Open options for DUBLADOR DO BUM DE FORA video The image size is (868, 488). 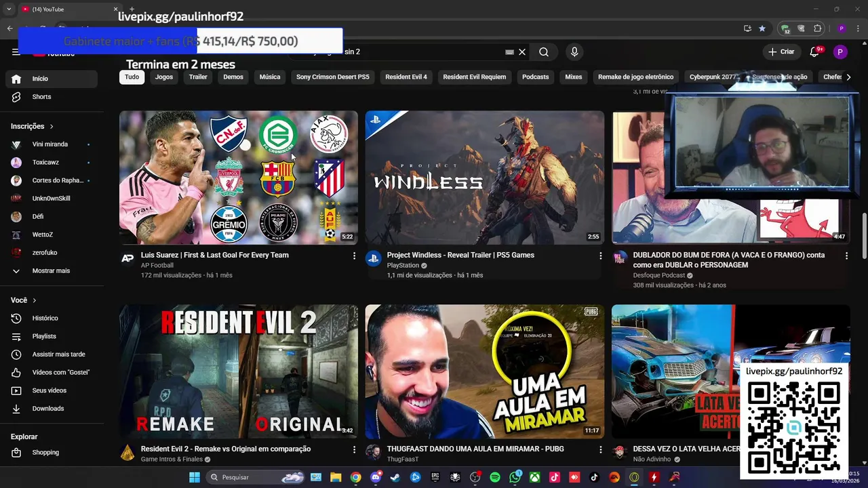pyautogui.click(x=846, y=256)
